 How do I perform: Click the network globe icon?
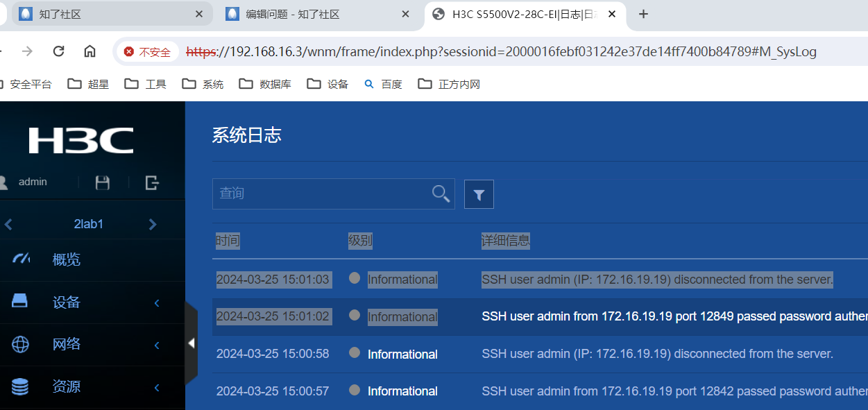click(x=20, y=344)
